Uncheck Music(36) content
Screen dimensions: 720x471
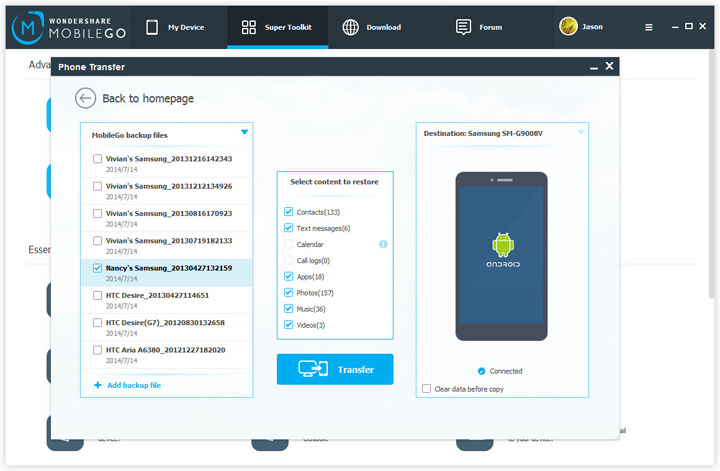click(288, 308)
